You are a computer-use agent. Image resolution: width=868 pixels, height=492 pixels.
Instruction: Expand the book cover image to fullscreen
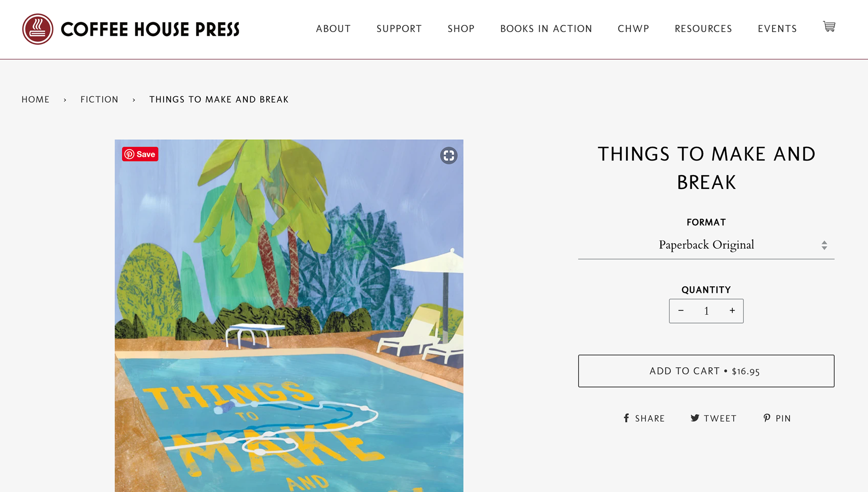coord(449,156)
